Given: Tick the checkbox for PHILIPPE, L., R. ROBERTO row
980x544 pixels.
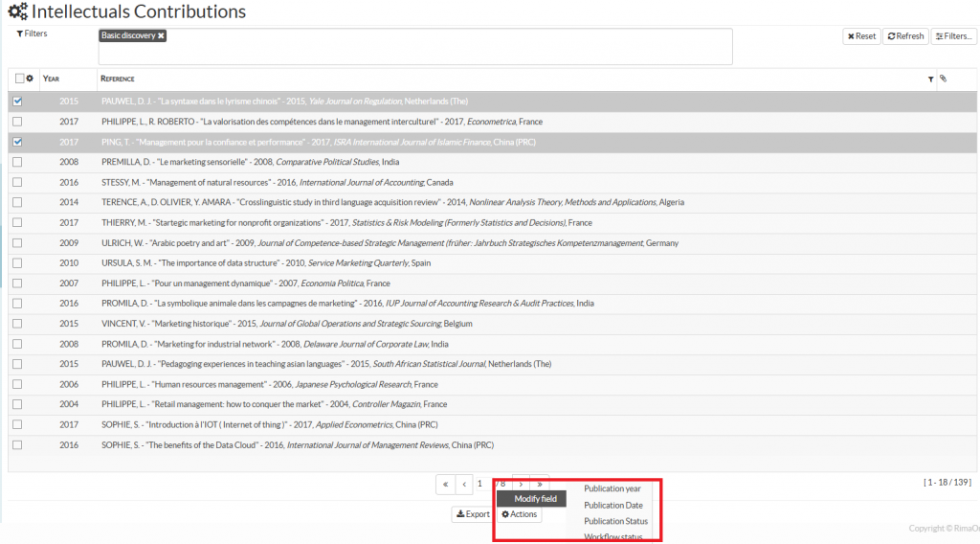Looking at the screenshot, I should (17, 122).
